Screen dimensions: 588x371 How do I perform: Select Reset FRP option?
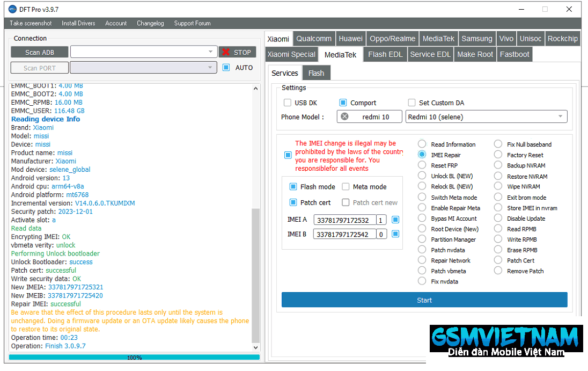(422, 165)
